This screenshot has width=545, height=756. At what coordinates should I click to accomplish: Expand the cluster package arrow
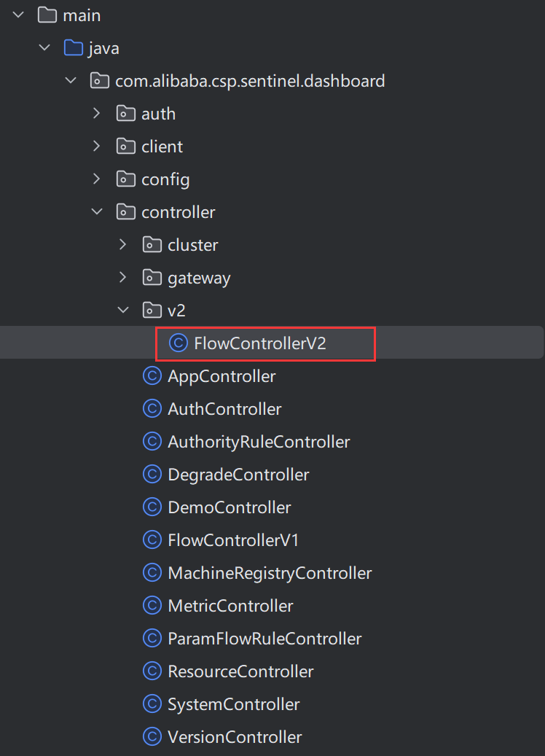pos(123,245)
